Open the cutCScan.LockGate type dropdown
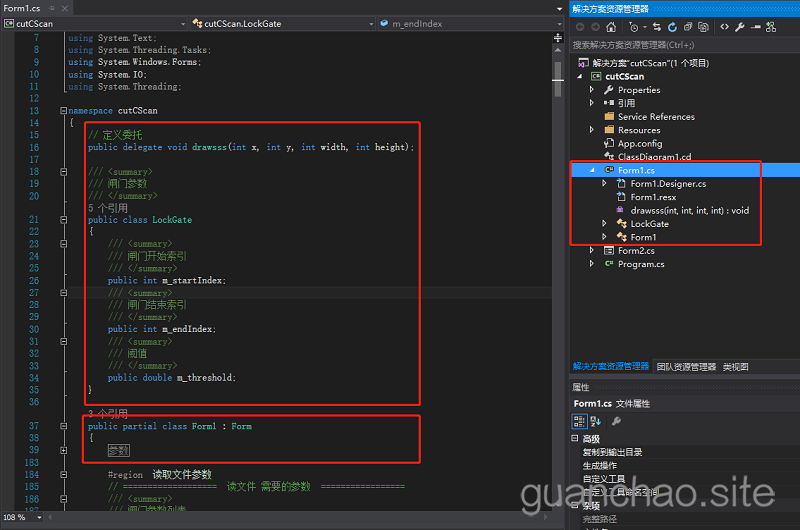The height and width of the screenshot is (530, 800). [x=371, y=24]
